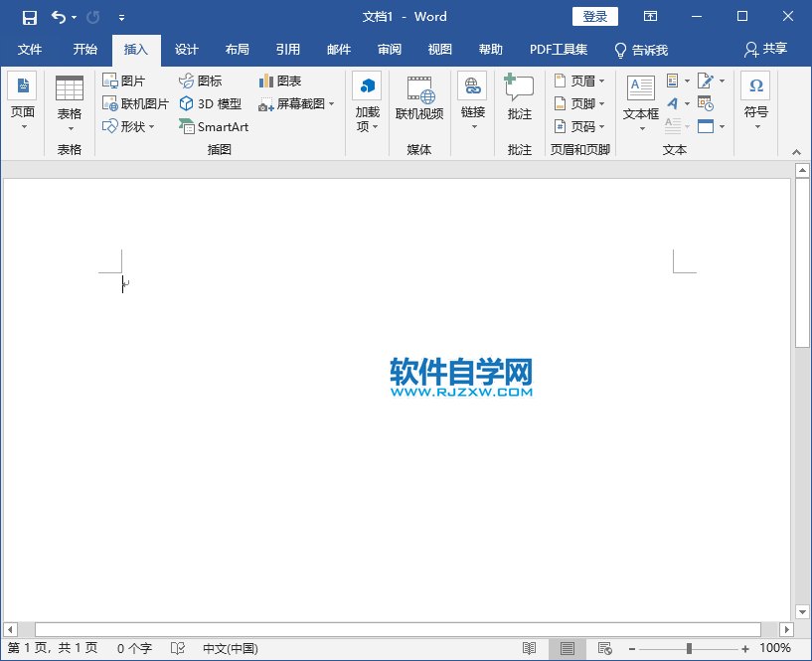Switch to Web Layout view
The width and height of the screenshot is (812, 661).
[604, 648]
